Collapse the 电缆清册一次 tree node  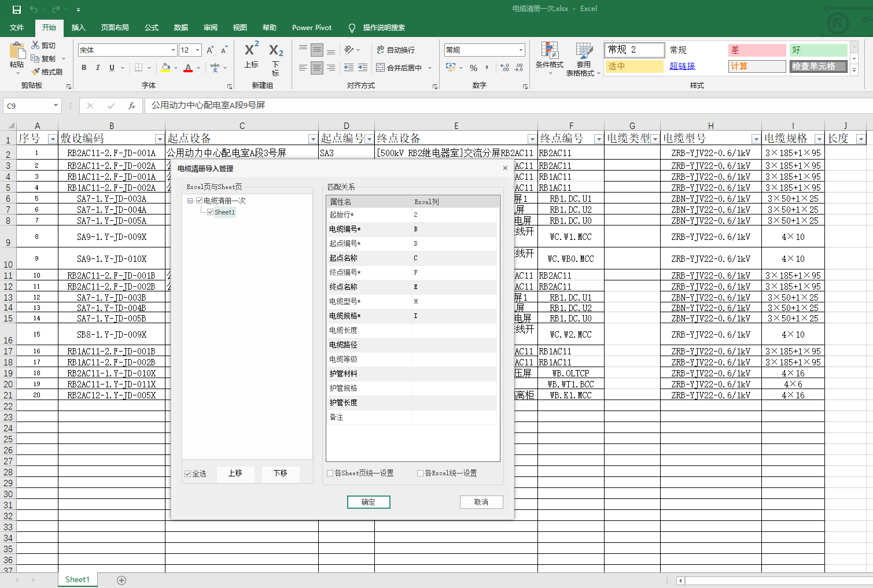coord(190,201)
